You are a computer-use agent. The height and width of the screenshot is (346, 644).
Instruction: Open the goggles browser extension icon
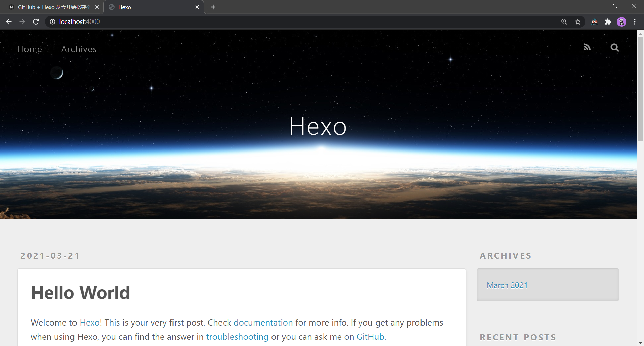(x=594, y=22)
